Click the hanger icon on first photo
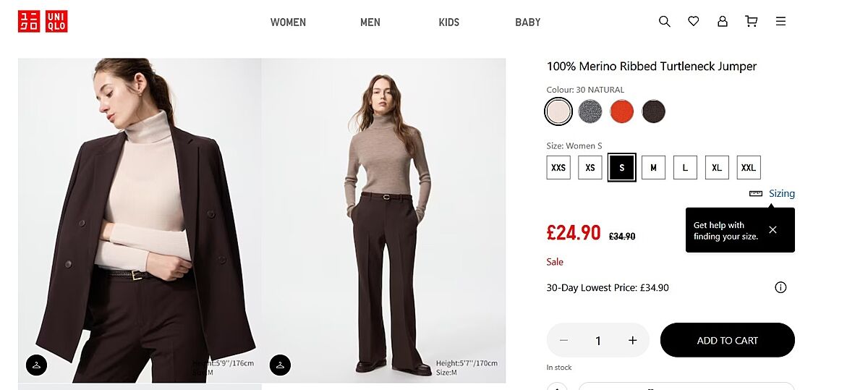 pos(36,365)
